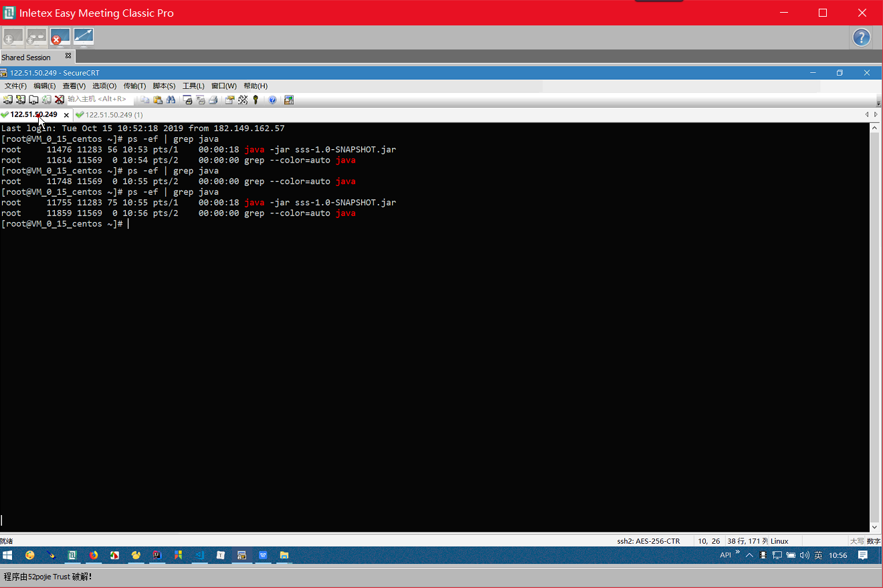The image size is (883, 588).
Task: Click 就绪 status text
Action: (7, 541)
